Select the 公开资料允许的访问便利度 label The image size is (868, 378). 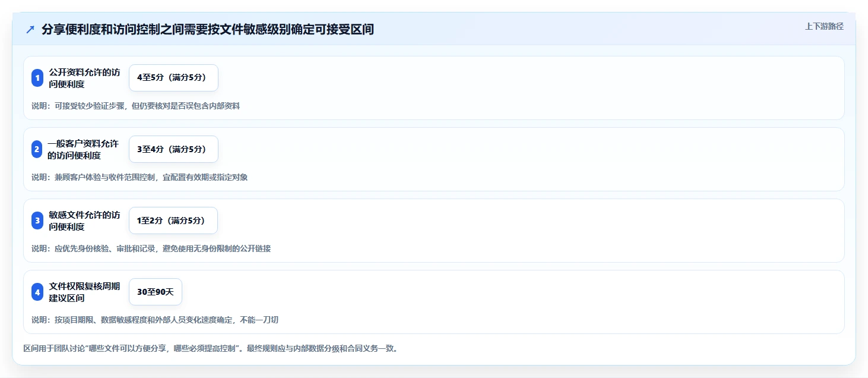84,78
